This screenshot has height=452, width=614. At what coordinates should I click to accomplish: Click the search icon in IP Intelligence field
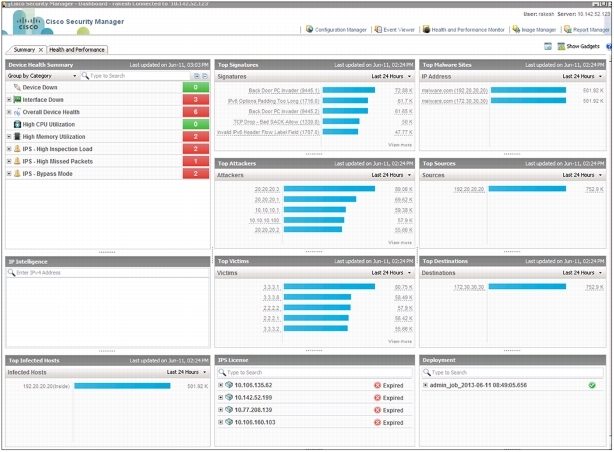tap(11, 273)
